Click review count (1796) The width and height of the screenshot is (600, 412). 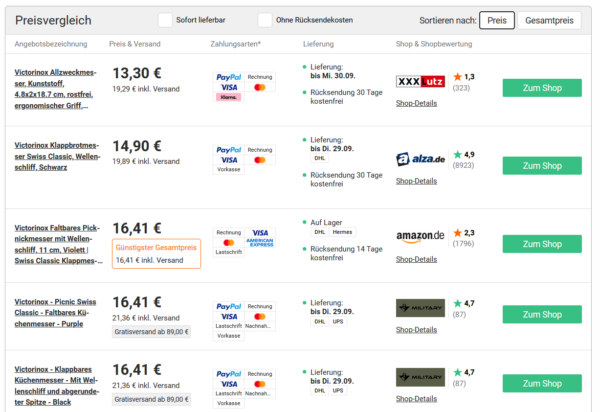(463, 243)
